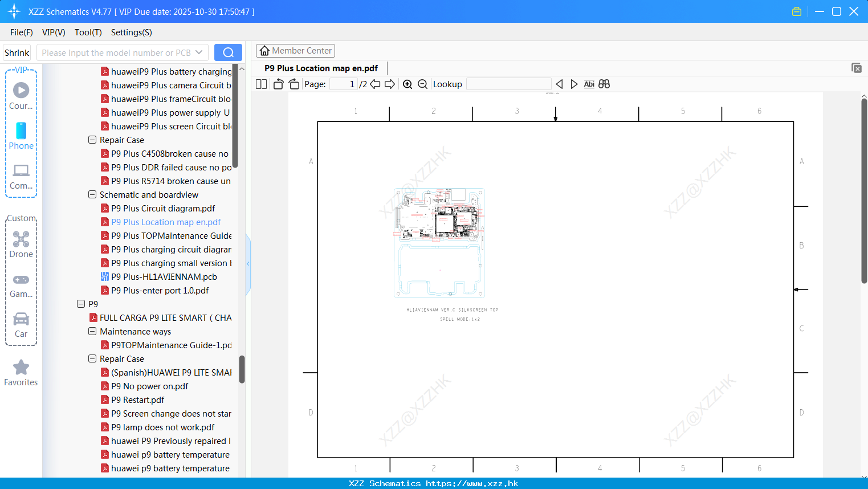Zoom out of the PDF
This screenshot has width=868, height=489.
(x=422, y=84)
